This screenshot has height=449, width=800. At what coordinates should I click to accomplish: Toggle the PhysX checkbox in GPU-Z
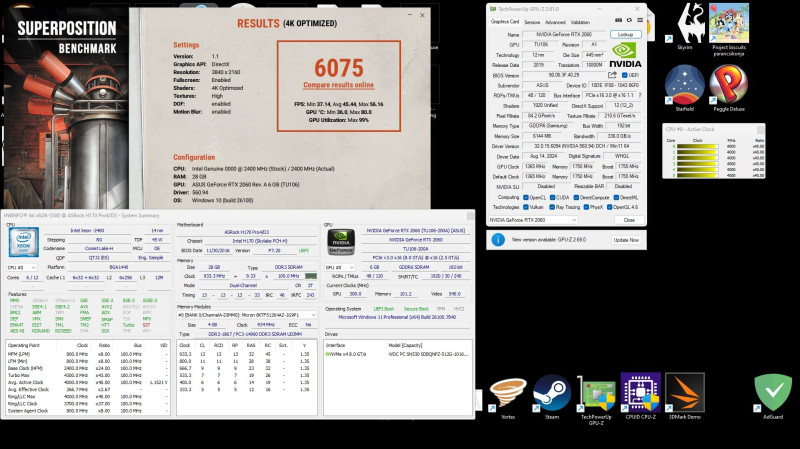[x=586, y=207]
